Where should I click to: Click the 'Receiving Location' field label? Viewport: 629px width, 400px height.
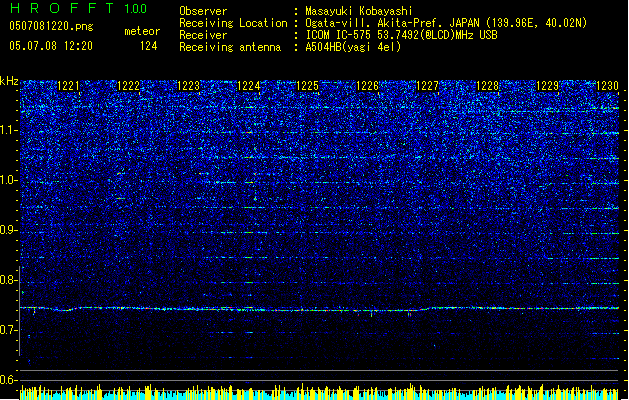click(233, 23)
